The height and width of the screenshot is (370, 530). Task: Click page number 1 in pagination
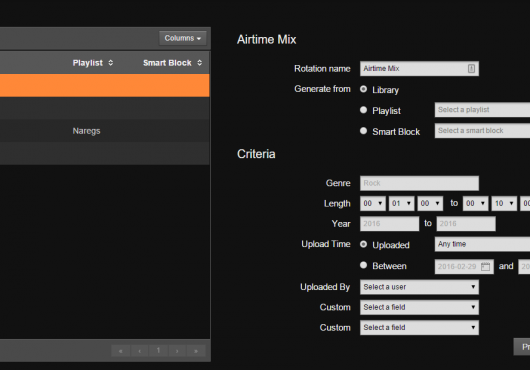click(158, 351)
